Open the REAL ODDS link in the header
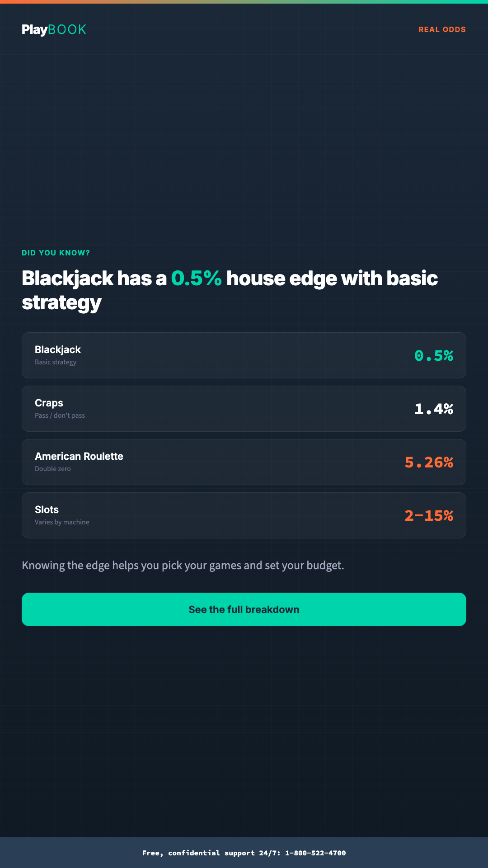 (443, 29)
